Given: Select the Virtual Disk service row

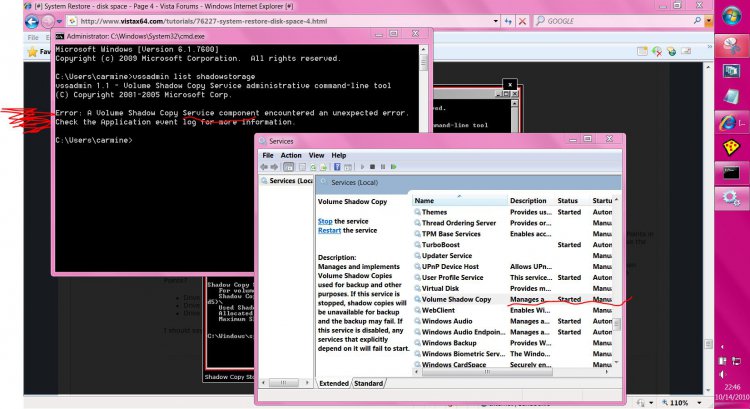Looking at the screenshot, I should click(512, 288).
